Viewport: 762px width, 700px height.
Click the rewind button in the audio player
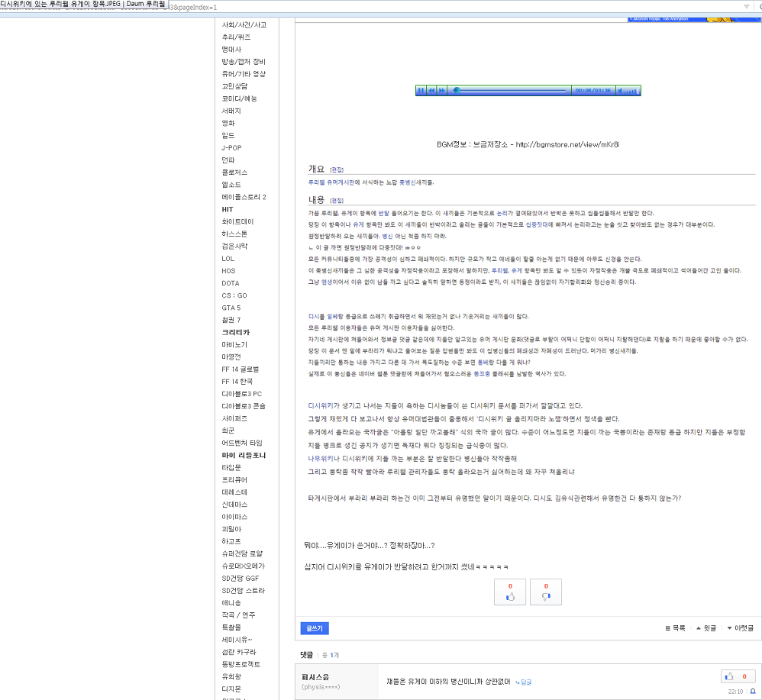[x=431, y=91]
